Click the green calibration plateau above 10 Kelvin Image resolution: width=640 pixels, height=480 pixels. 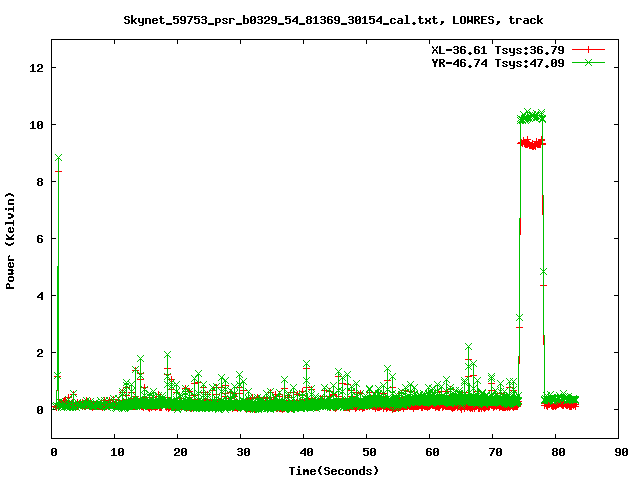tap(531, 116)
